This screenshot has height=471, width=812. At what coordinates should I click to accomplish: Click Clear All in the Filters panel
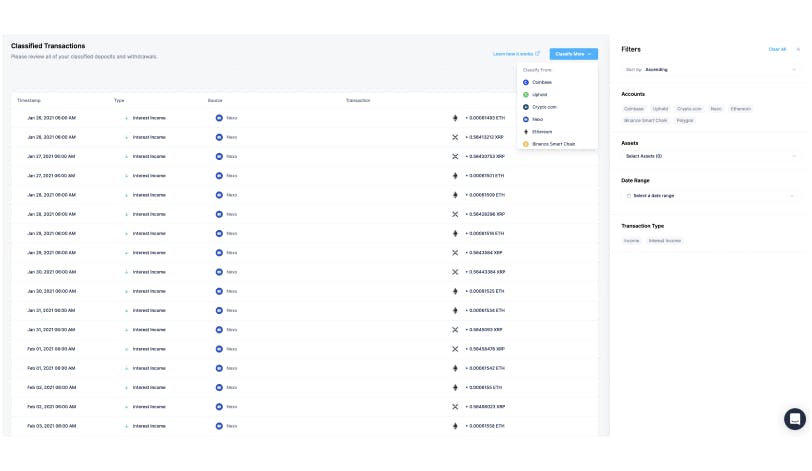pos(777,49)
